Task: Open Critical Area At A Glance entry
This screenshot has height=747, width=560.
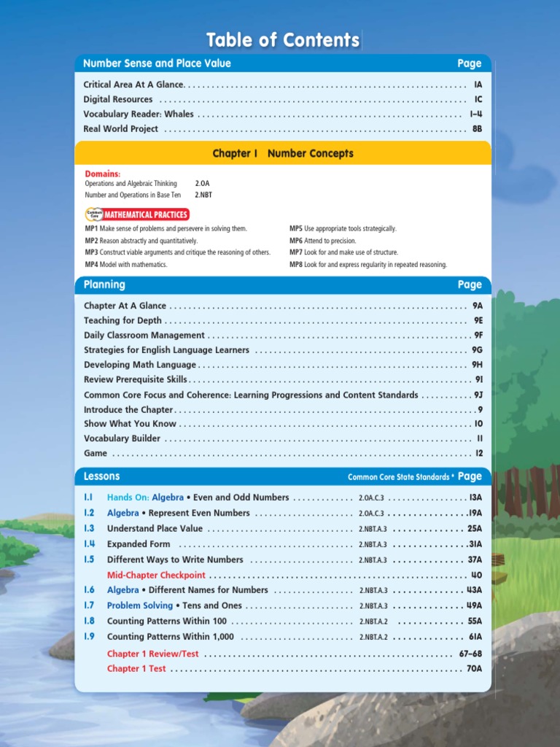Action: pyautogui.click(x=283, y=85)
